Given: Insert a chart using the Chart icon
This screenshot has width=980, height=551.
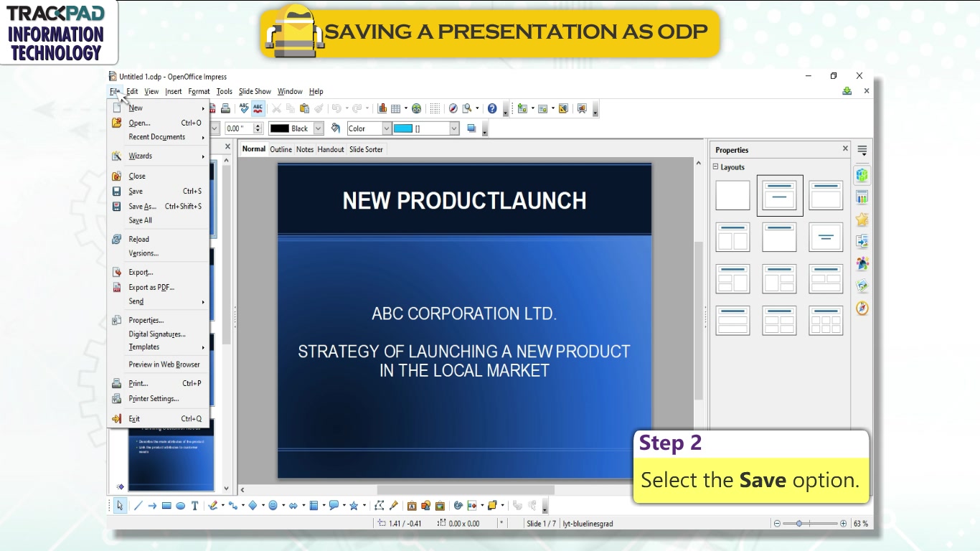Looking at the screenshot, I should pos(382,108).
